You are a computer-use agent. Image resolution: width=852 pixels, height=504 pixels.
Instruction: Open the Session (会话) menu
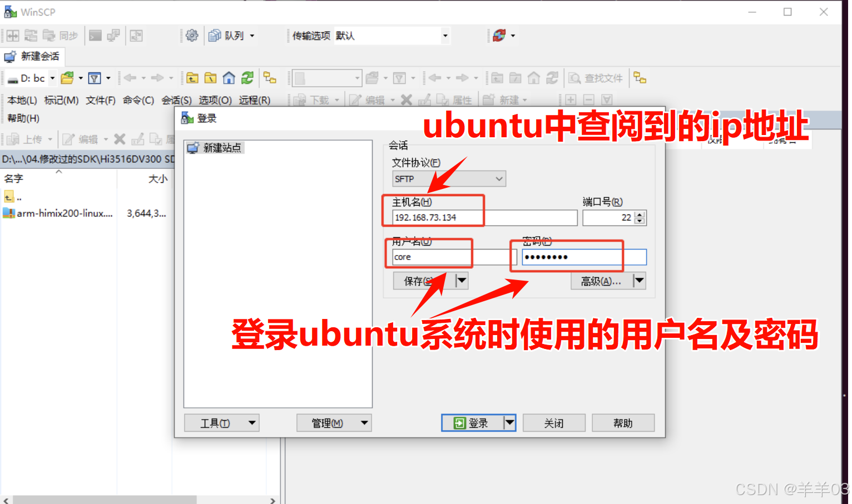click(176, 100)
